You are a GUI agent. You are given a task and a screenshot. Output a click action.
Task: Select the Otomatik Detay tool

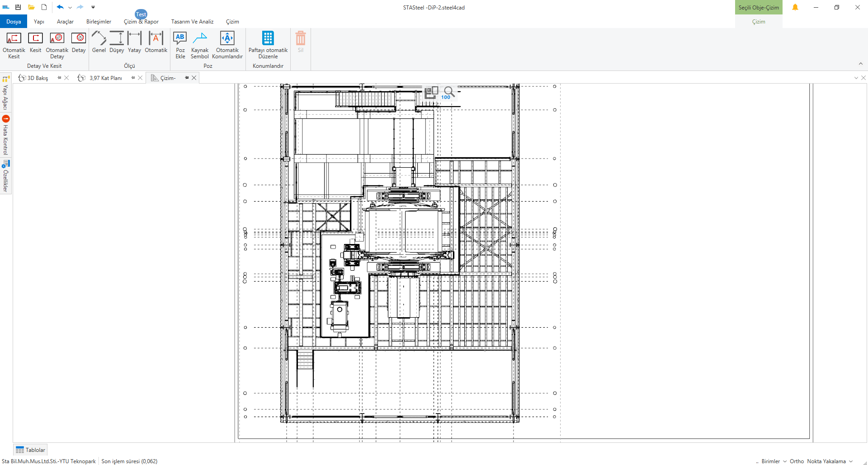click(x=57, y=39)
